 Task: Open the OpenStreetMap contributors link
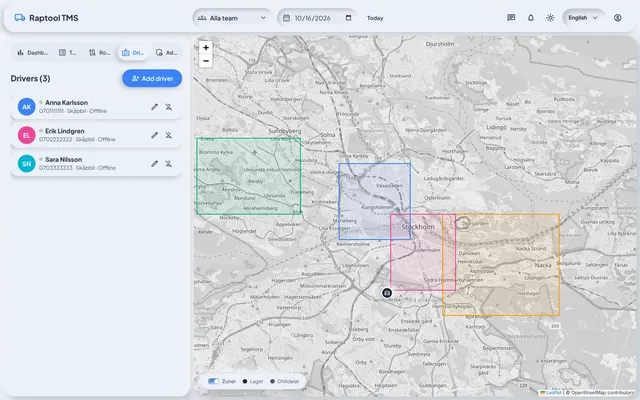pyautogui.click(x=602, y=393)
